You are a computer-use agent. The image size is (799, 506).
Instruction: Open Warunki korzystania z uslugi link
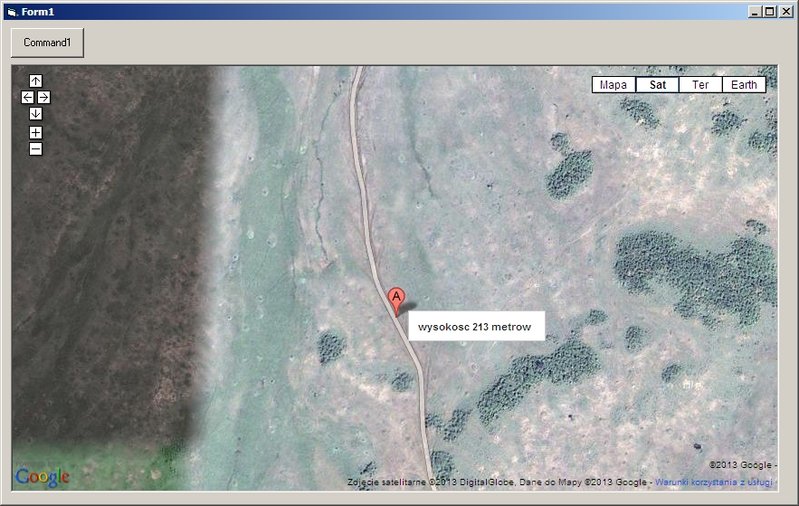(x=713, y=482)
